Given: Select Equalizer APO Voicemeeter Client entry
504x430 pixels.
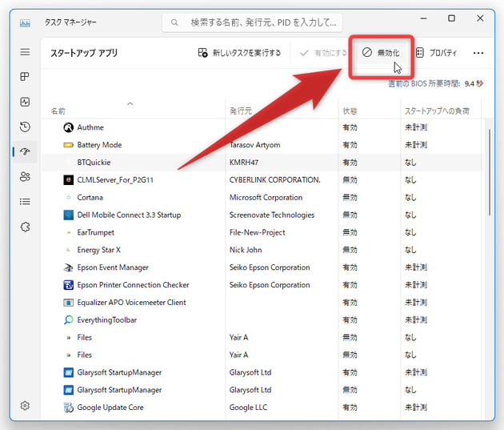Looking at the screenshot, I should (131, 303).
